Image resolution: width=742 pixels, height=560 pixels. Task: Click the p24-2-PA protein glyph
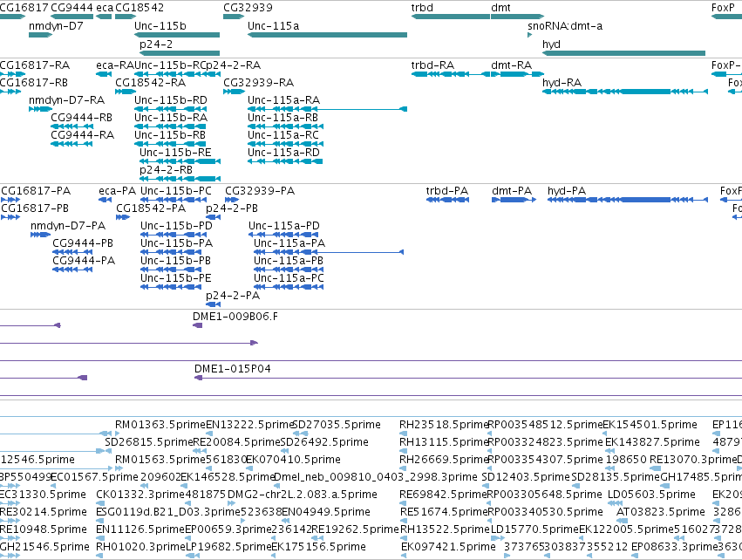click(214, 304)
